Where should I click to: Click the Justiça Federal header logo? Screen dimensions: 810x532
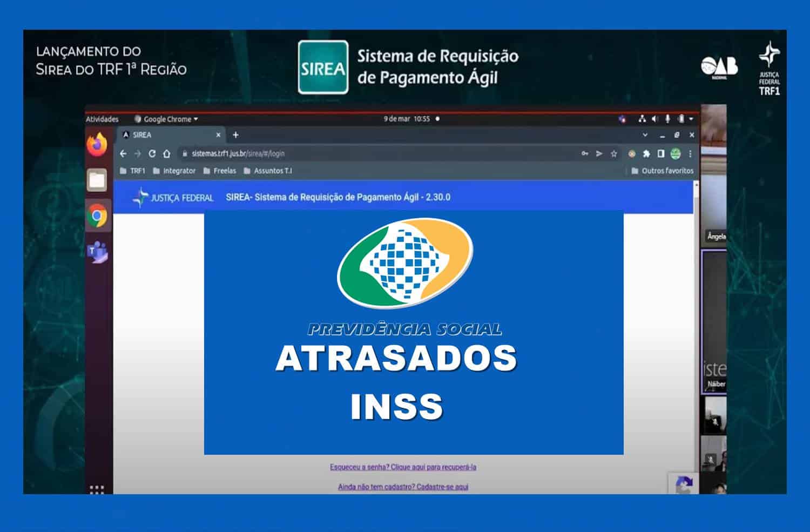coord(173,198)
